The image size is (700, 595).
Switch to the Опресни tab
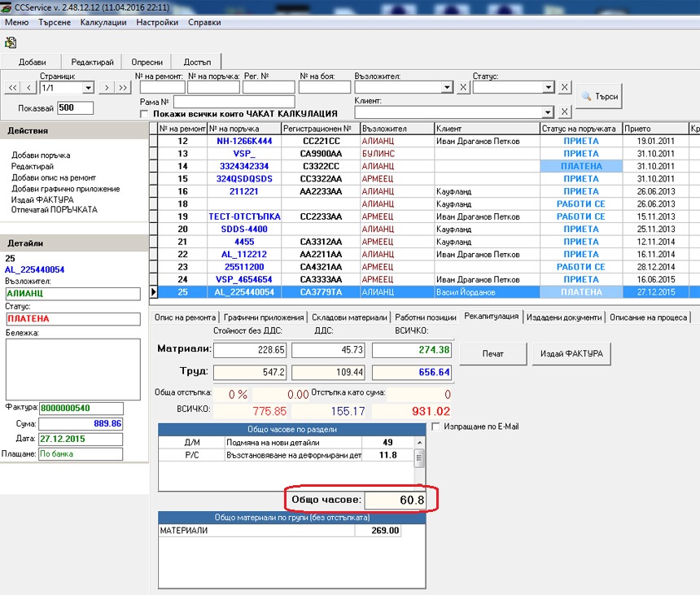click(x=147, y=62)
